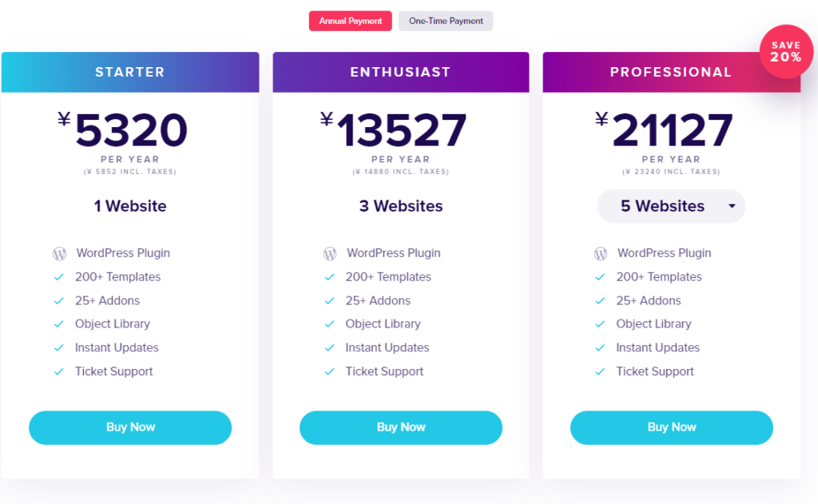The height and width of the screenshot is (504, 818).
Task: Click the ¥5320 Starter price
Action: (129, 130)
